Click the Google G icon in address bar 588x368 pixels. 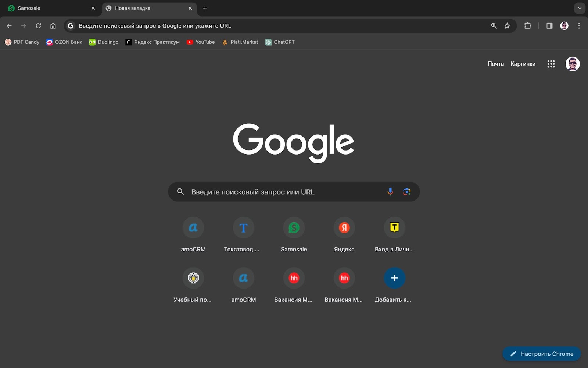[71, 26]
